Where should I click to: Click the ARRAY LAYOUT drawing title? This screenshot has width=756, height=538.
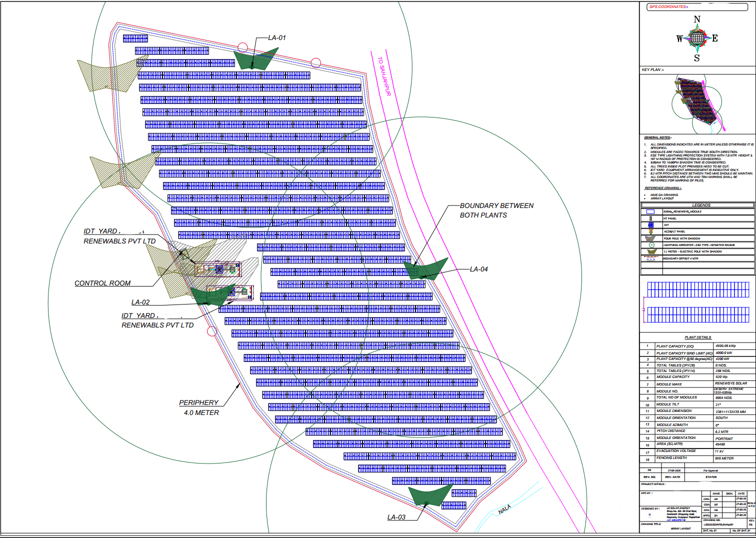pyautogui.click(x=680, y=528)
